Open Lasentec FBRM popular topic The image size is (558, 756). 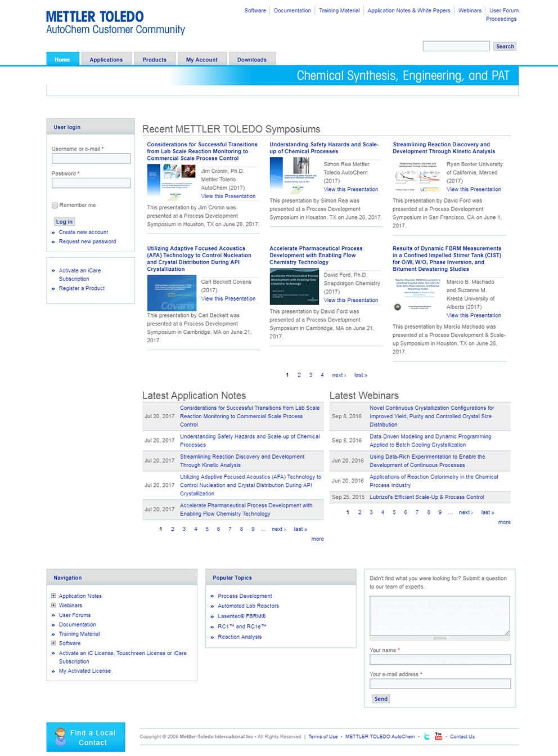242,616
